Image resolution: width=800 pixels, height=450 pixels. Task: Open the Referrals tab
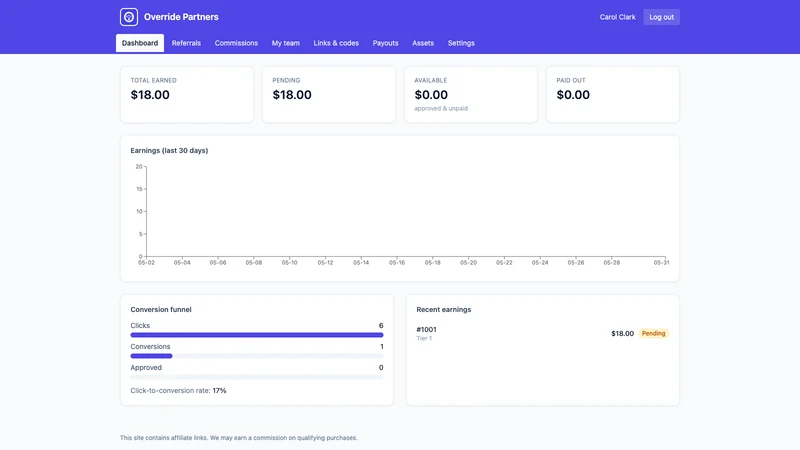pyautogui.click(x=186, y=43)
